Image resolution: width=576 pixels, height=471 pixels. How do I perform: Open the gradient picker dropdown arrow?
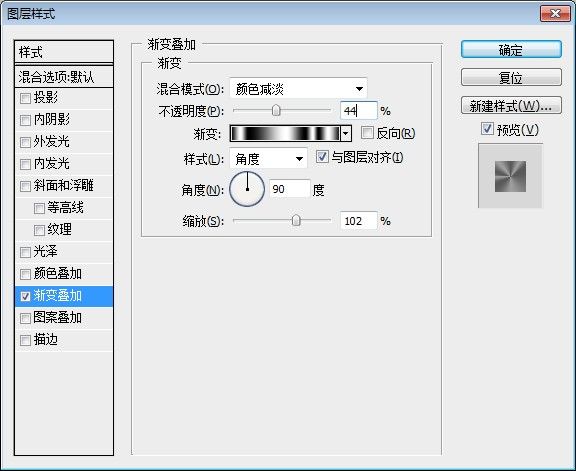pyautogui.click(x=346, y=133)
